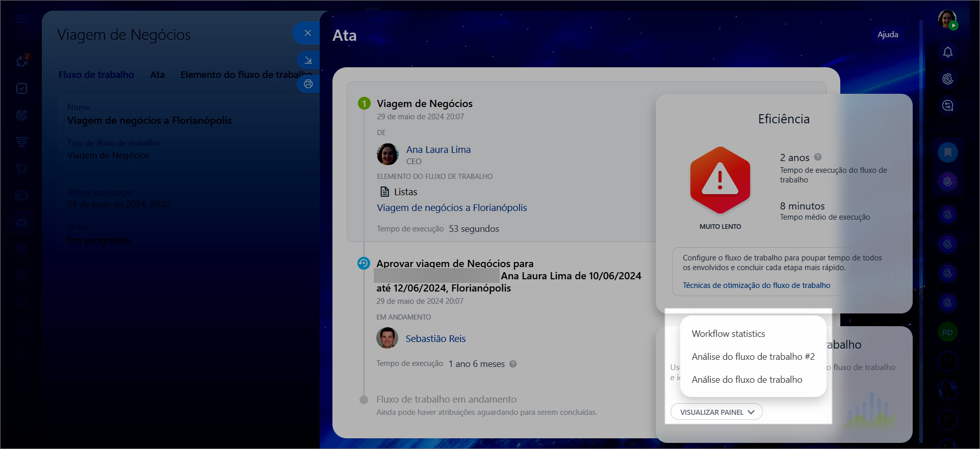Select Workflow statistics from the menu
This screenshot has height=449, width=980.
728,334
